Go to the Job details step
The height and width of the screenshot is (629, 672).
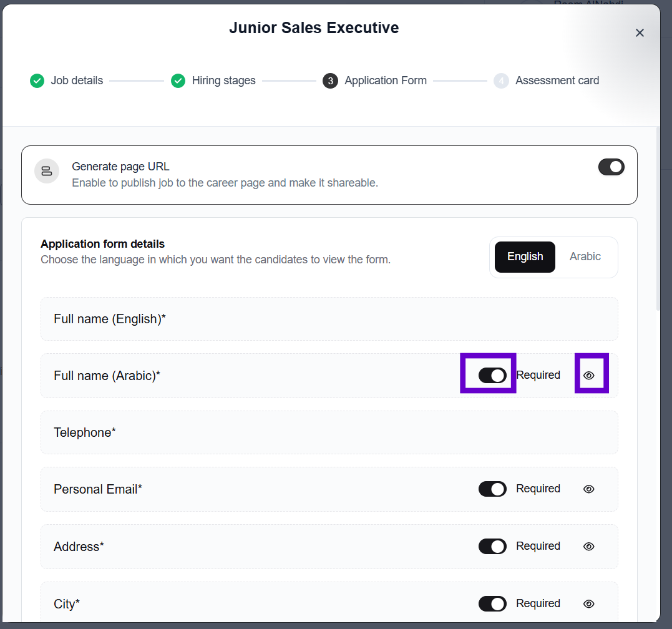point(77,80)
